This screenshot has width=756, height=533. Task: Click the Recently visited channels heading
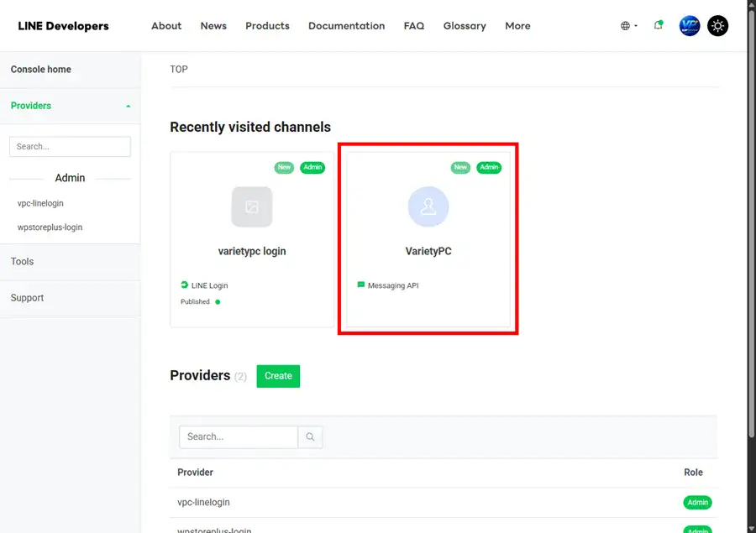click(x=250, y=128)
